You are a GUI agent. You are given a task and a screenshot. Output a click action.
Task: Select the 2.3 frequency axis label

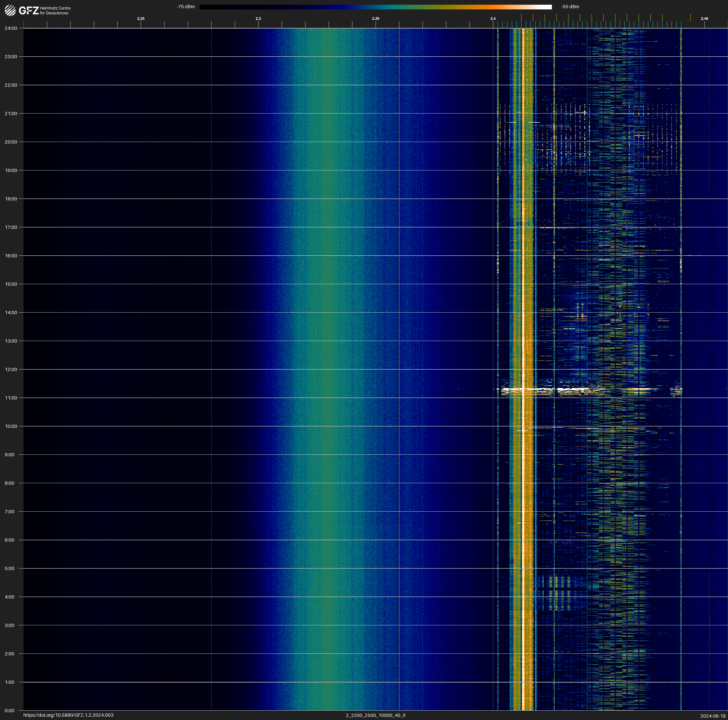pos(258,19)
